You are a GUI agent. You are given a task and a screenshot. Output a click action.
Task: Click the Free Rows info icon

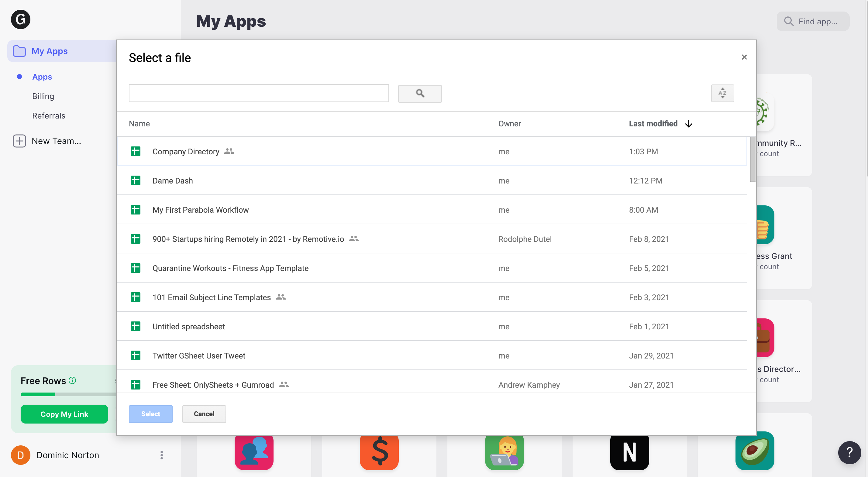(72, 380)
